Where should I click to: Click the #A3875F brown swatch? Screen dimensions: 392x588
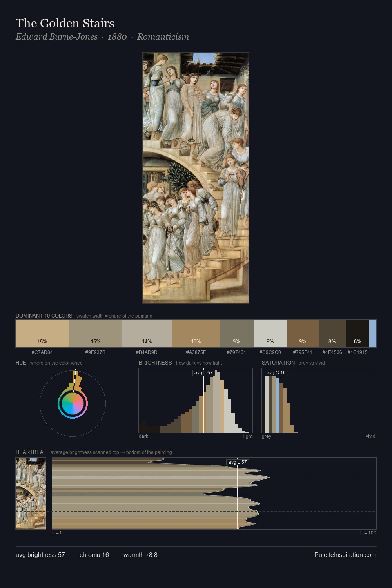[x=196, y=334]
